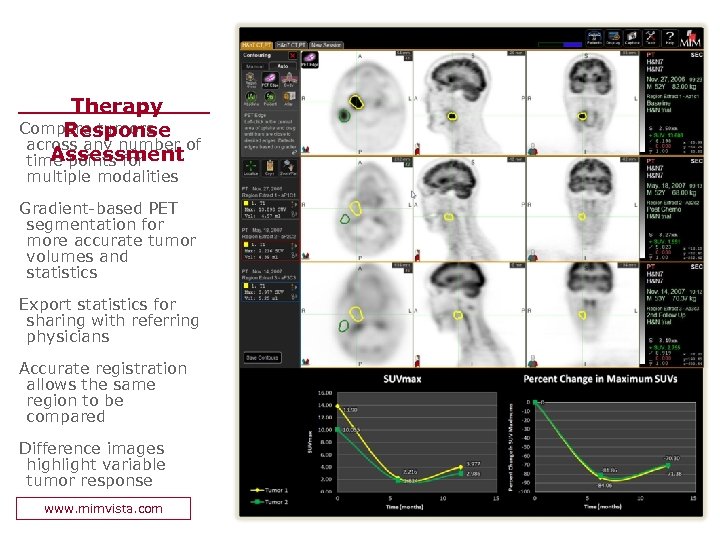Viewport: 720px width, 540px height.
Task: Click yellow swatch of Nov 14 2007 contour
Action: coord(246,286)
